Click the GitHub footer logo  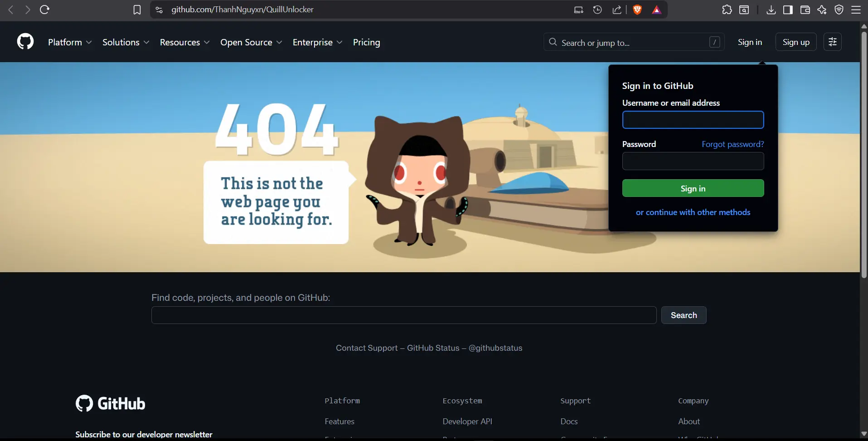(x=110, y=403)
